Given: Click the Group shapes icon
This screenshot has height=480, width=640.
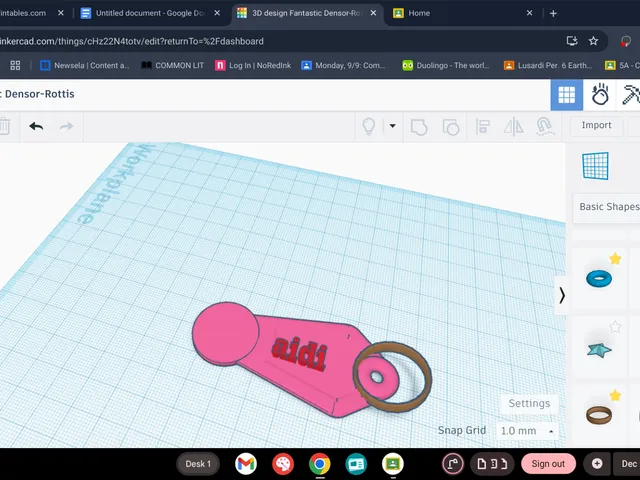Looking at the screenshot, I should coord(419,127).
